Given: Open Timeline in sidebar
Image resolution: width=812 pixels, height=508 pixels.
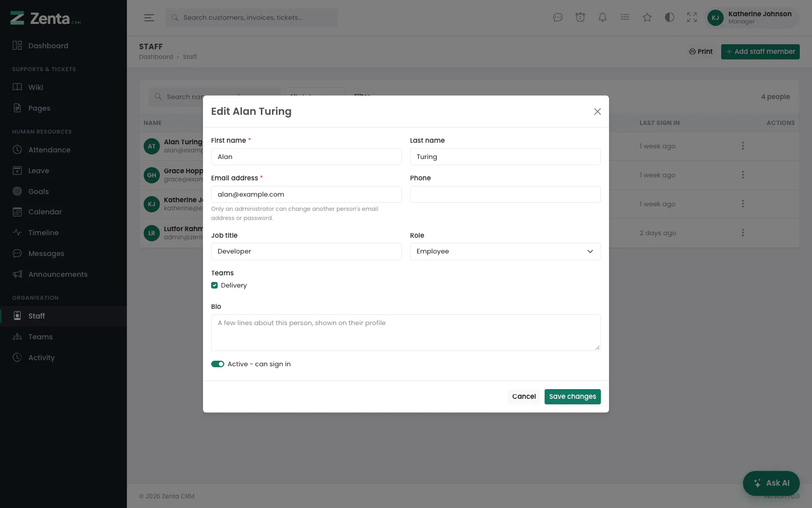Looking at the screenshot, I should pyautogui.click(x=63, y=233).
